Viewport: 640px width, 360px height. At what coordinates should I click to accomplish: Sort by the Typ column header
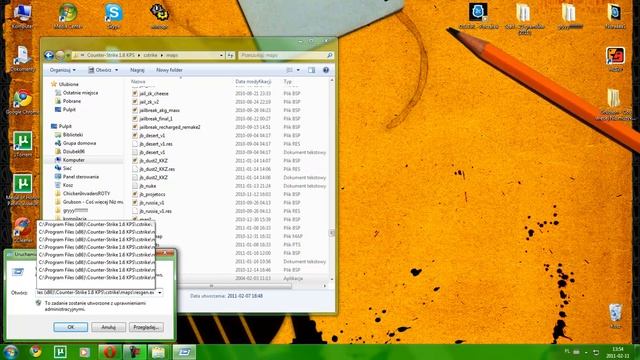(x=287, y=82)
